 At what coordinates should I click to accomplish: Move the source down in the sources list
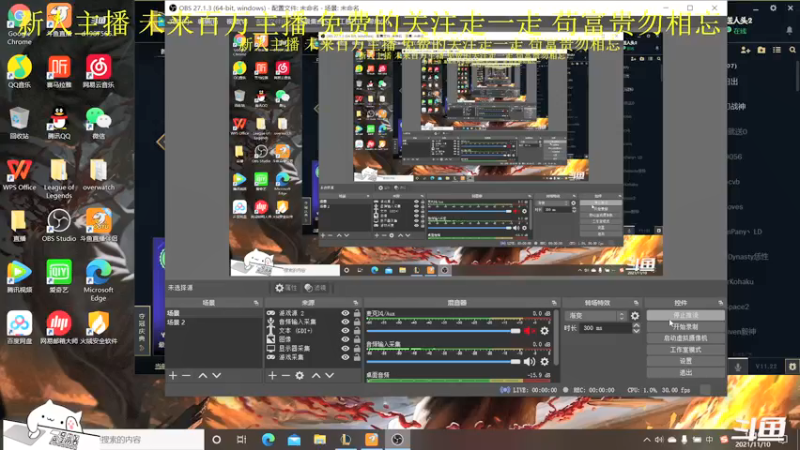330,376
